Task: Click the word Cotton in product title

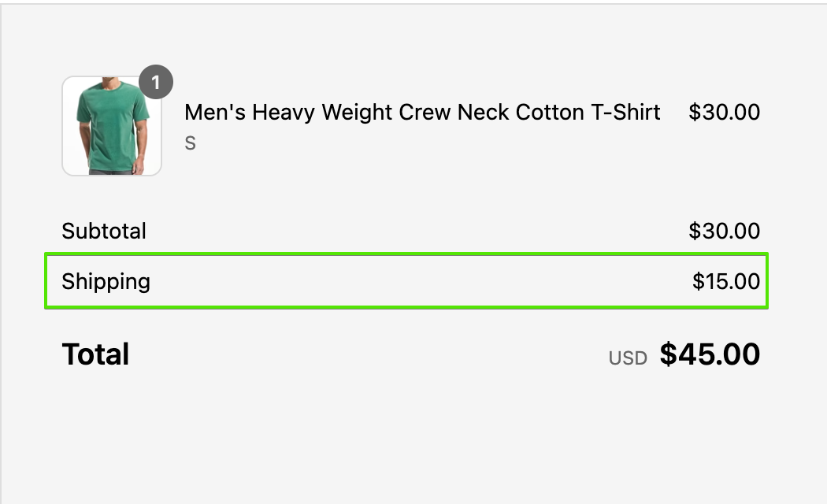Action: click(550, 113)
